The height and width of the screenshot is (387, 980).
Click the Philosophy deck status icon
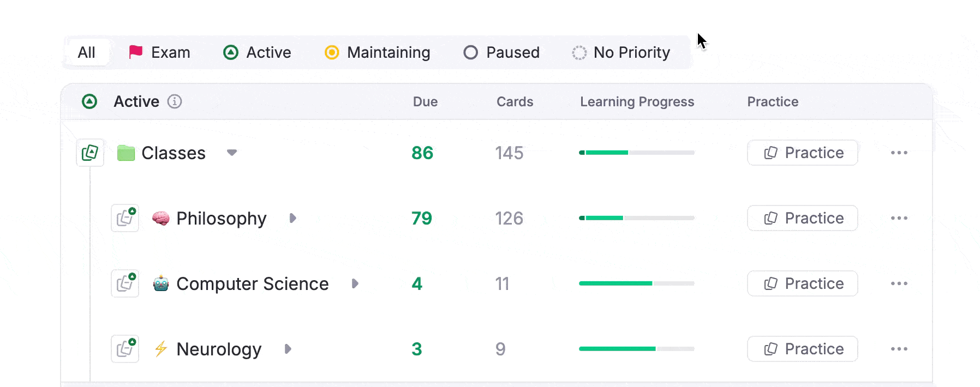(125, 218)
